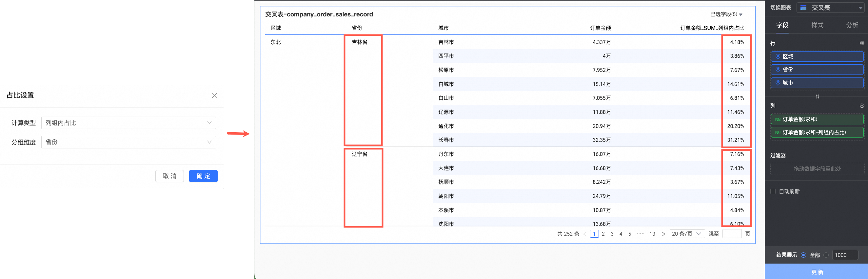Click the 31.21% percentage cell
Image resolution: width=868 pixels, height=279 pixels.
pos(736,140)
